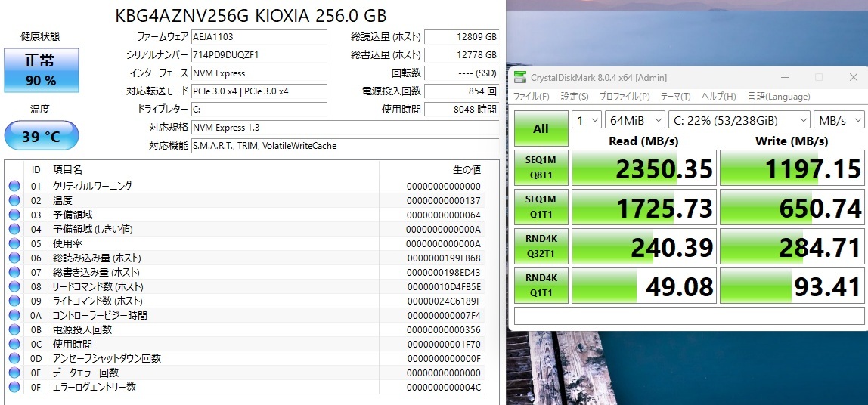Image resolution: width=868 pixels, height=405 pixels.
Task: Click the SEQ1M Q1T1 write result 650.74
Action: (x=792, y=207)
